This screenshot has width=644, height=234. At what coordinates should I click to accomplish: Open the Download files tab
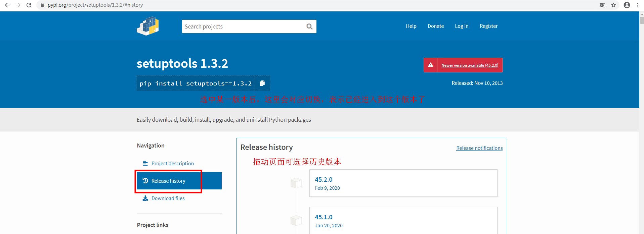[x=179, y=198]
